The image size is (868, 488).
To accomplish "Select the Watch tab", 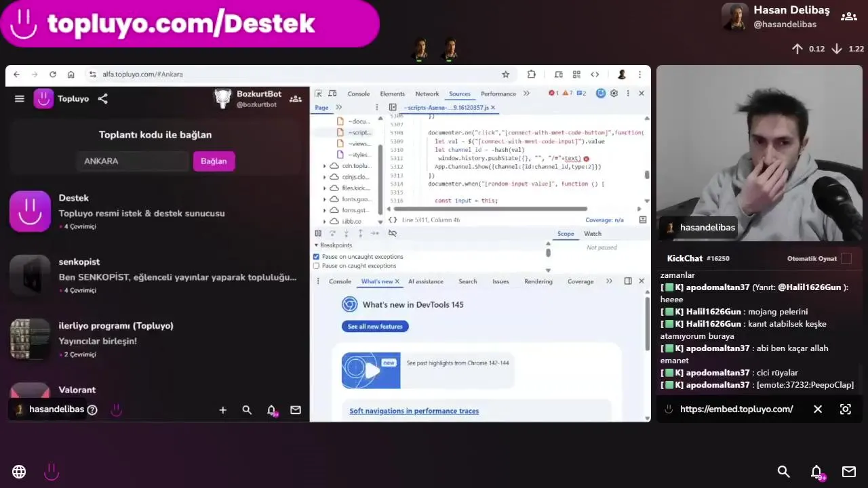I will (593, 234).
